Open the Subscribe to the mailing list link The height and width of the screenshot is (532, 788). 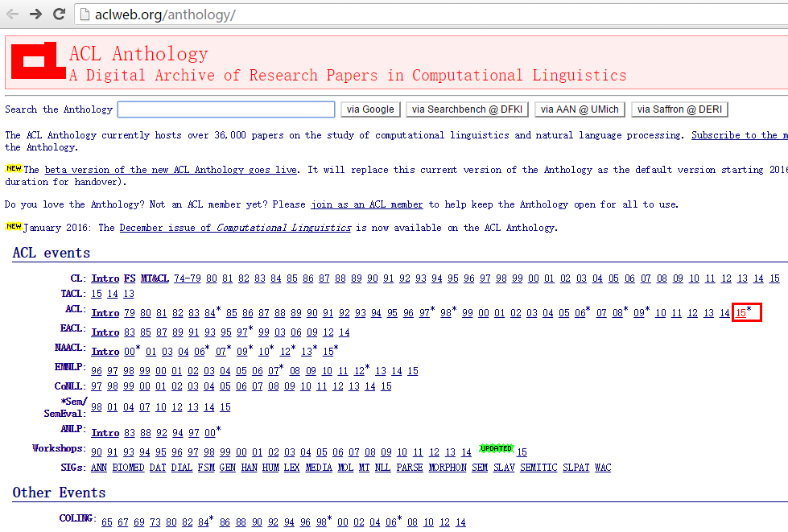point(739,135)
